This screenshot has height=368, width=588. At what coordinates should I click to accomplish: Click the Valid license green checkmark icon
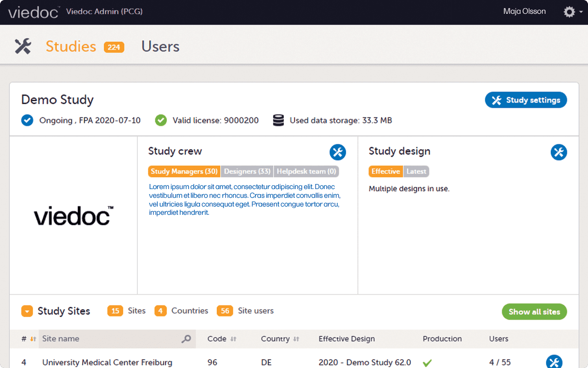tap(160, 120)
